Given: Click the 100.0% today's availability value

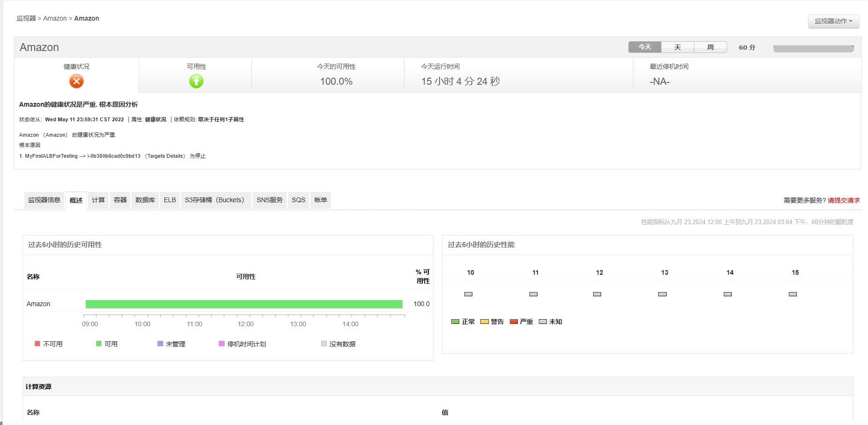Looking at the screenshot, I should click(336, 81).
